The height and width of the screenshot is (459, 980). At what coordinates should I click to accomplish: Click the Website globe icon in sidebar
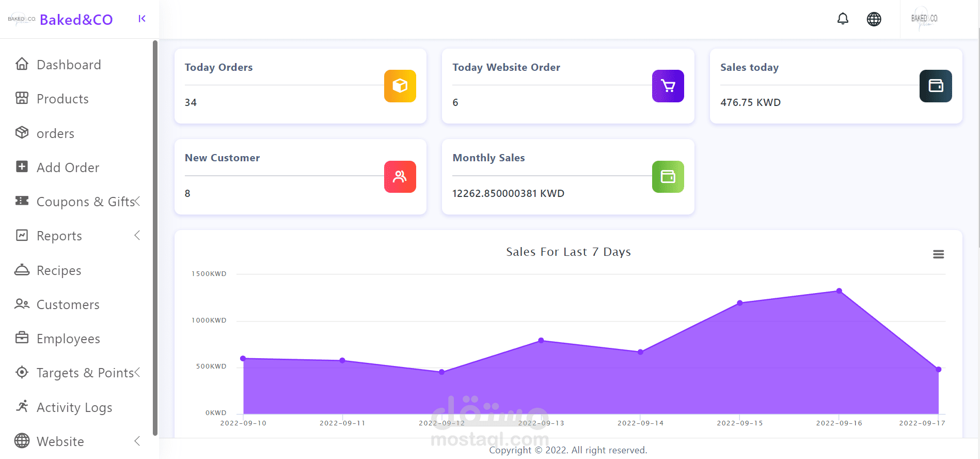point(22,440)
